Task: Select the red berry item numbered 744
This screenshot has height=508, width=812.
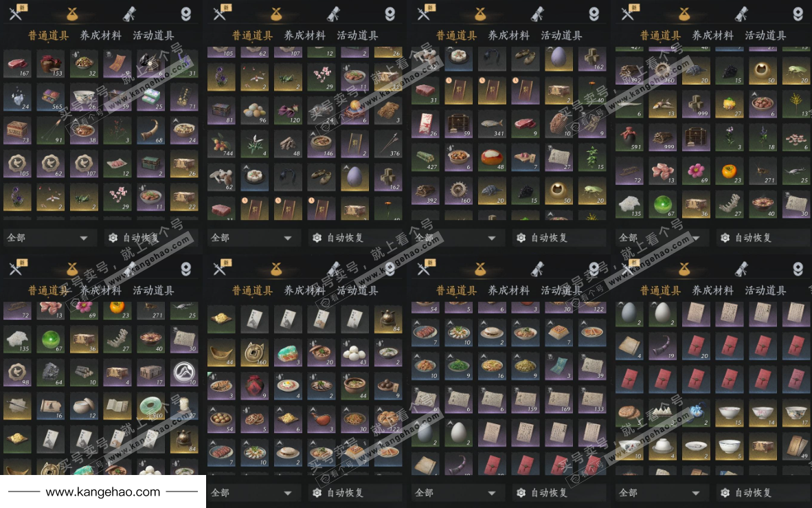Action: [221, 144]
